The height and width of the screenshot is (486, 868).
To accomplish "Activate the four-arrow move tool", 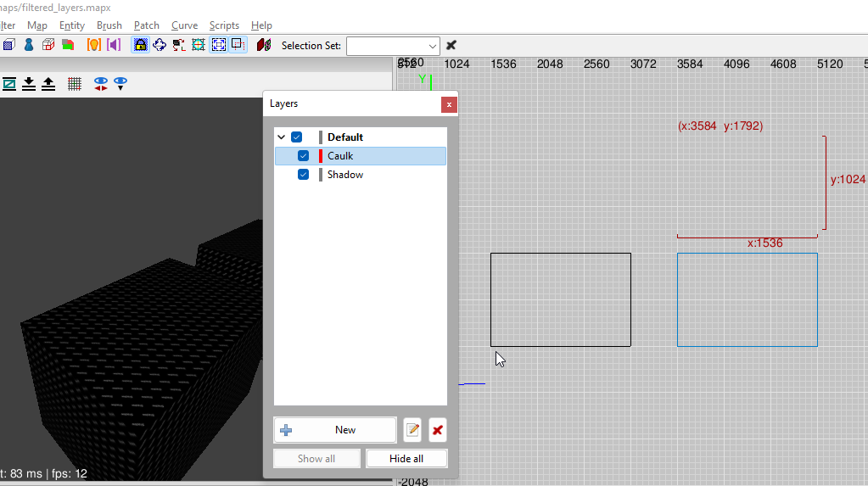I will tap(160, 45).
